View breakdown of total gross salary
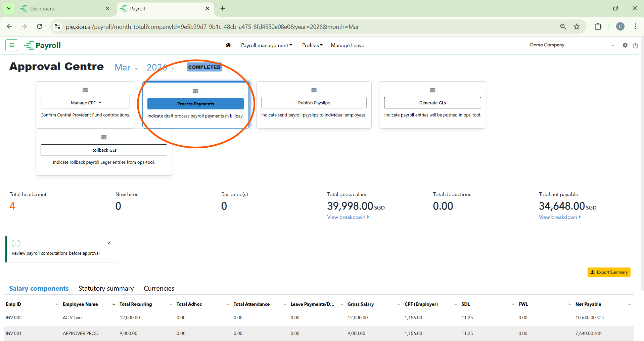Image resolution: width=644 pixels, height=341 pixels. [348, 217]
